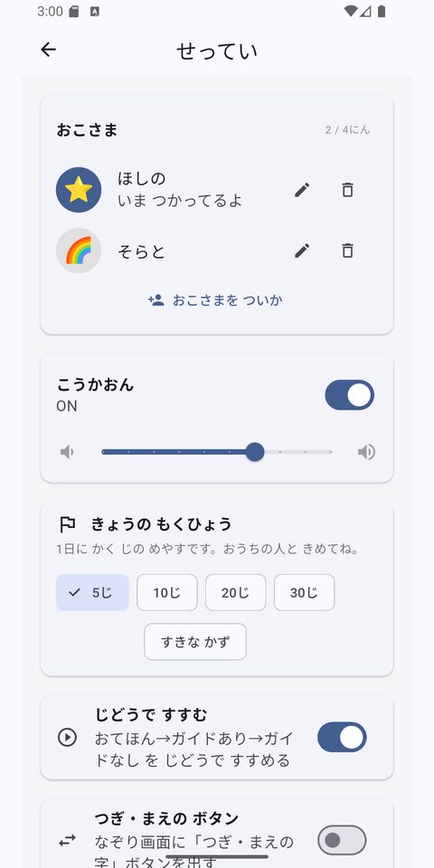Select the 20じ goal chip
Screen dimensions: 434x868
tap(236, 592)
